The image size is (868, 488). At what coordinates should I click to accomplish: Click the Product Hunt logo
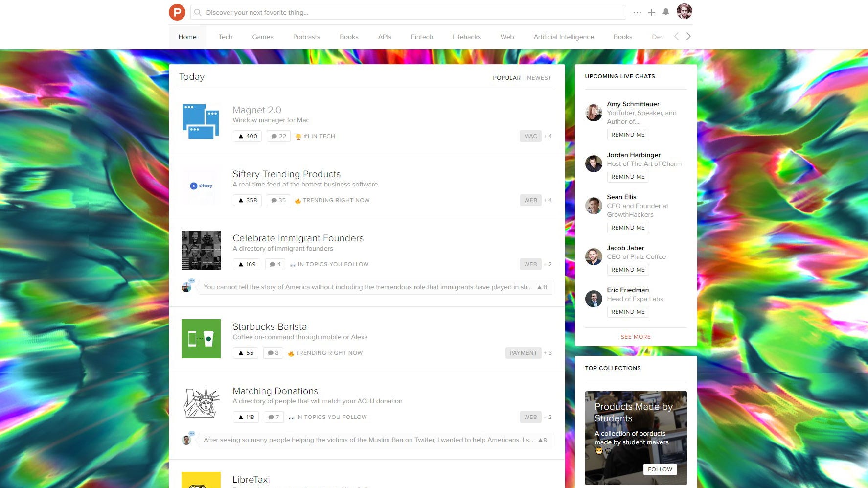coord(177,12)
